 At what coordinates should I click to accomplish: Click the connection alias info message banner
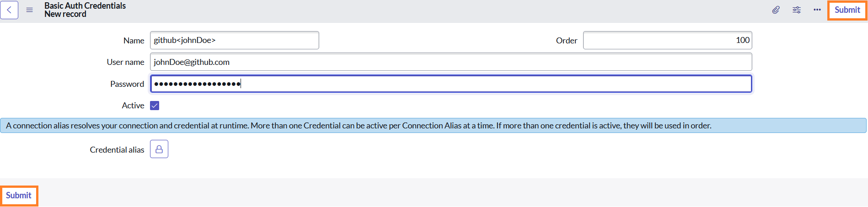[434, 126]
